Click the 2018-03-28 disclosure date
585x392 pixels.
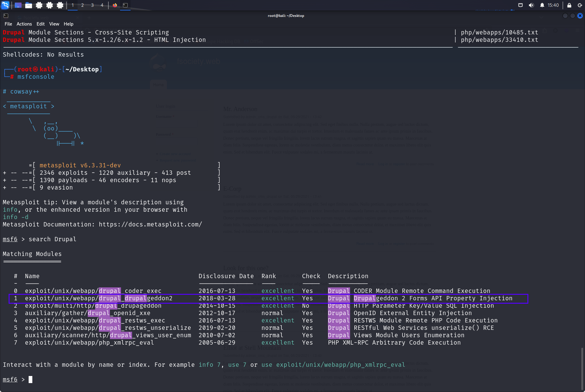click(217, 298)
